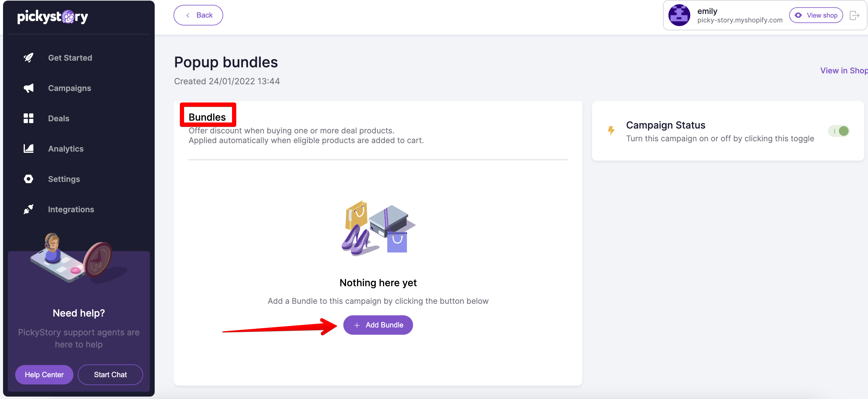Open the Campaigns menu item
The width and height of the screenshot is (868, 399).
pyautogui.click(x=69, y=88)
